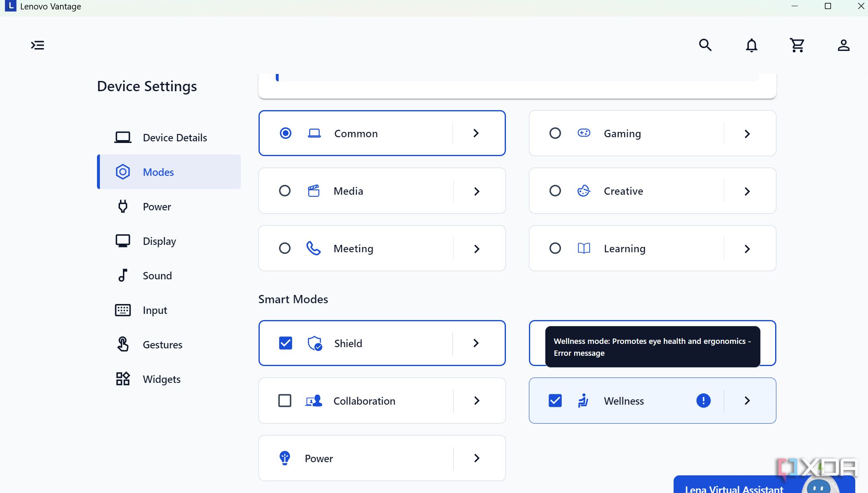
Task: Click the Power plug icon in sidebar
Action: click(x=122, y=206)
